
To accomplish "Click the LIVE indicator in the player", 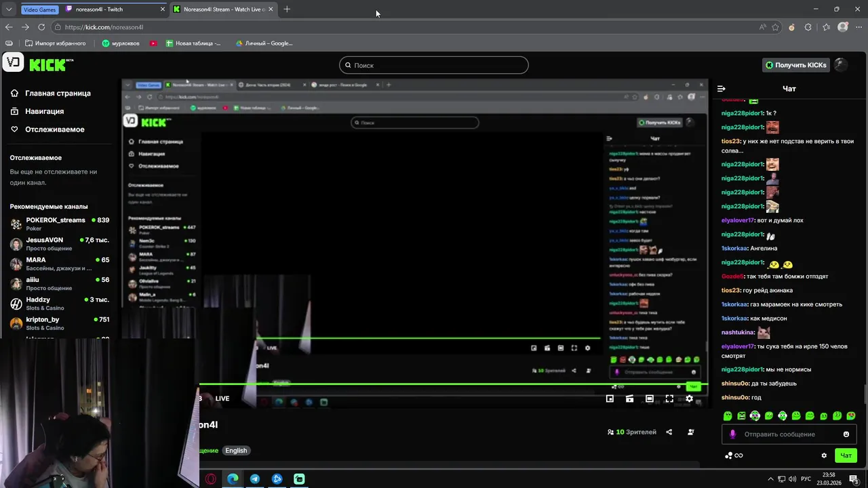I will coord(222,399).
